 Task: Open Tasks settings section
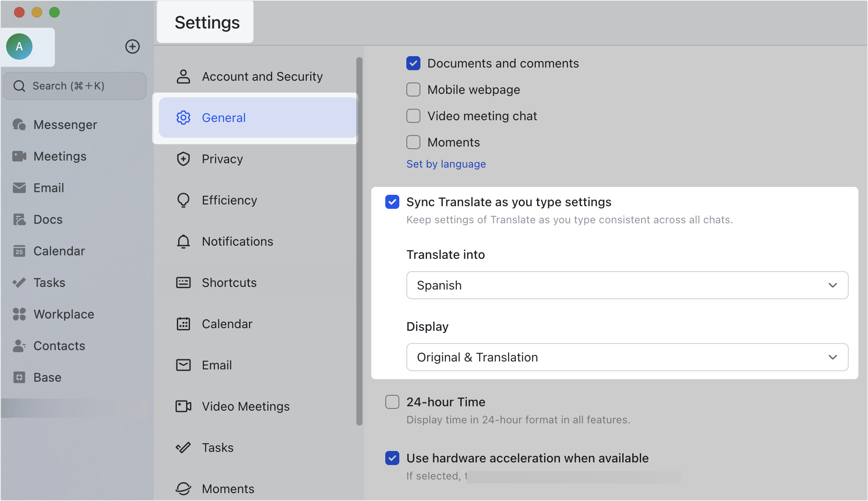pos(258,447)
